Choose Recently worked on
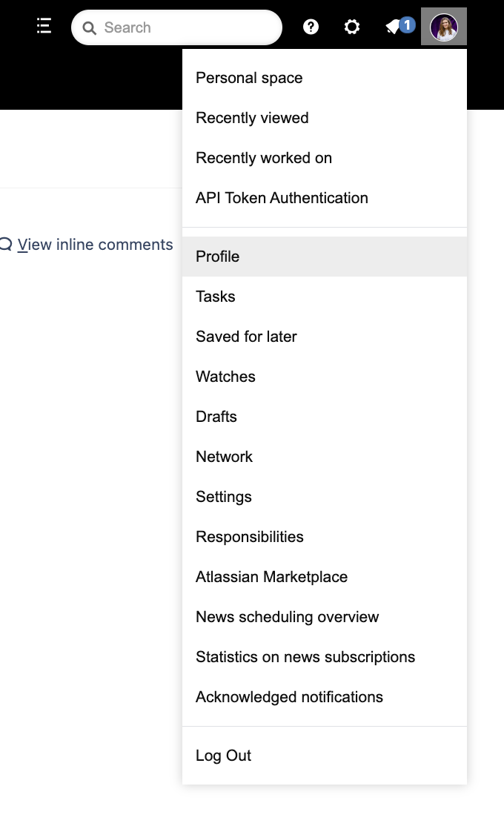Viewport: 504px width, 832px height. tap(325, 158)
